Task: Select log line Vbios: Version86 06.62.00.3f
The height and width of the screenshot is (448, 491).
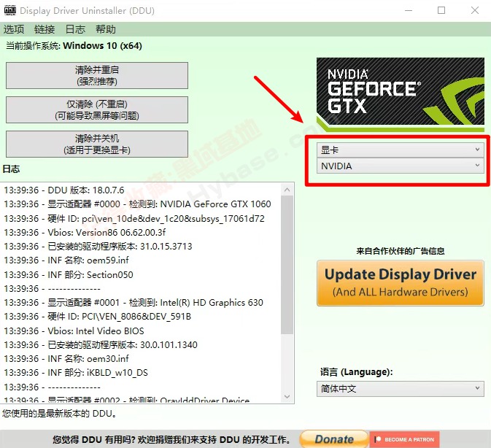Action: (85, 232)
